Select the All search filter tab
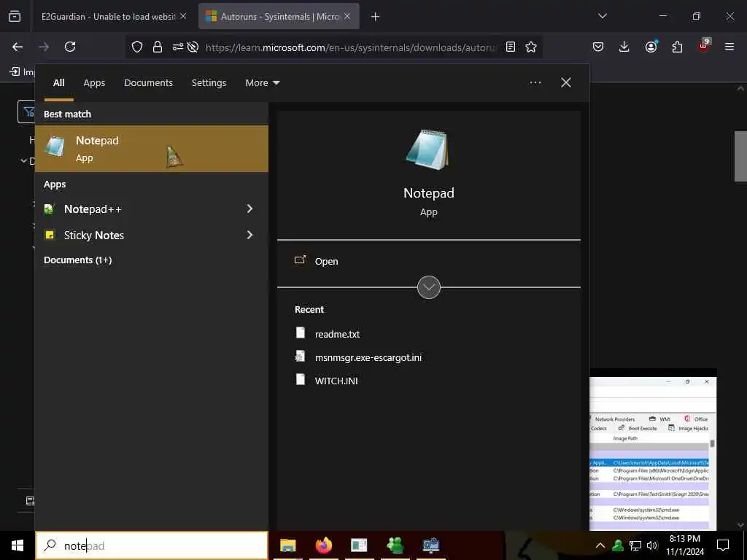This screenshot has height=560, width=747. coord(58,83)
